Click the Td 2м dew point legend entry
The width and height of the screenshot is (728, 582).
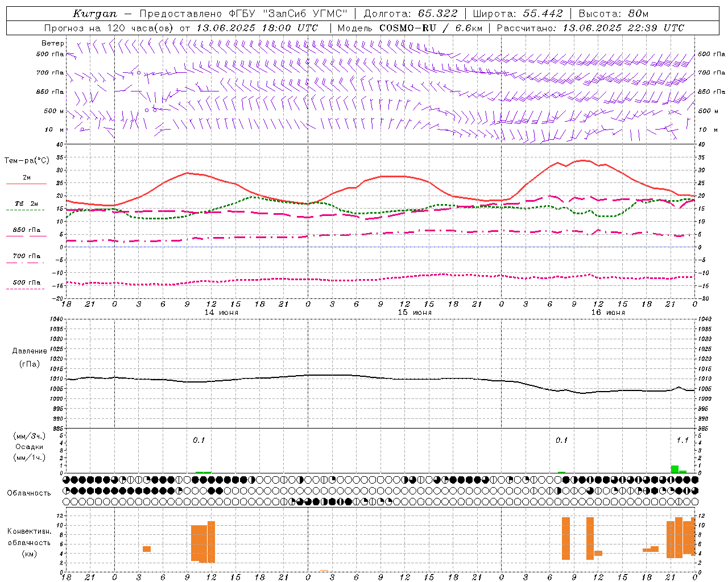[27, 203]
